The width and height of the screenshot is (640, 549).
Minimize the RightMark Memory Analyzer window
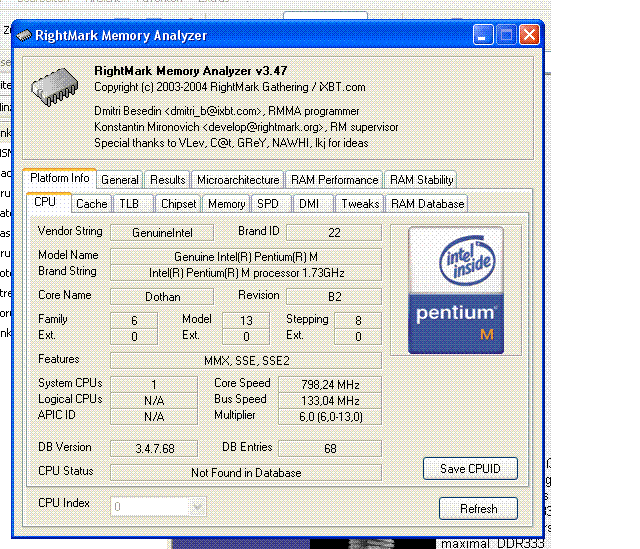pos(483,35)
